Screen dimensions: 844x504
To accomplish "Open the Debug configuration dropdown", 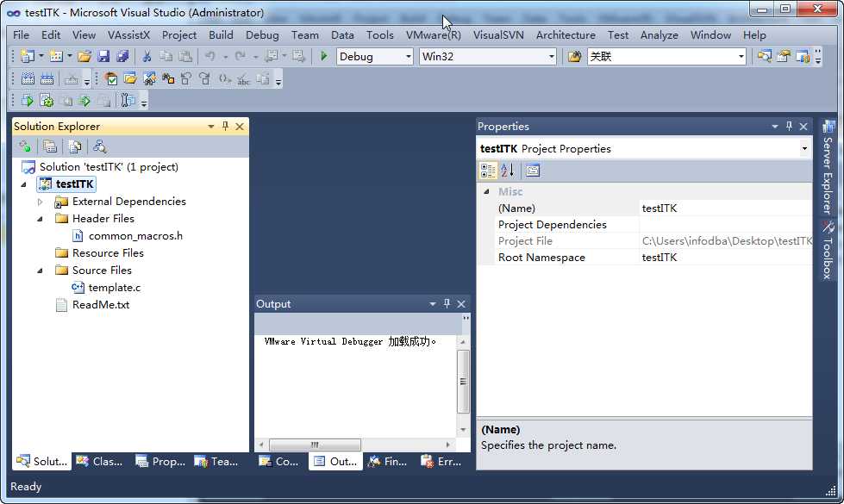I will pyautogui.click(x=408, y=57).
